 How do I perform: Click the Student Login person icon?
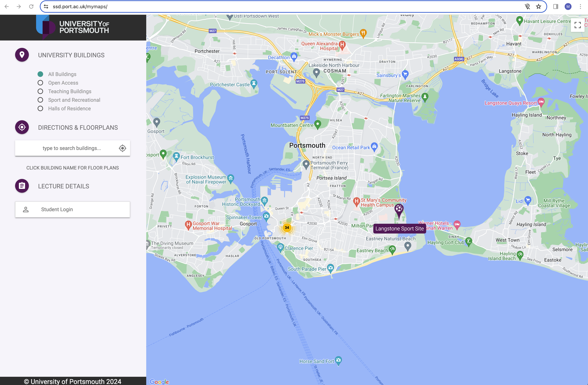point(26,209)
